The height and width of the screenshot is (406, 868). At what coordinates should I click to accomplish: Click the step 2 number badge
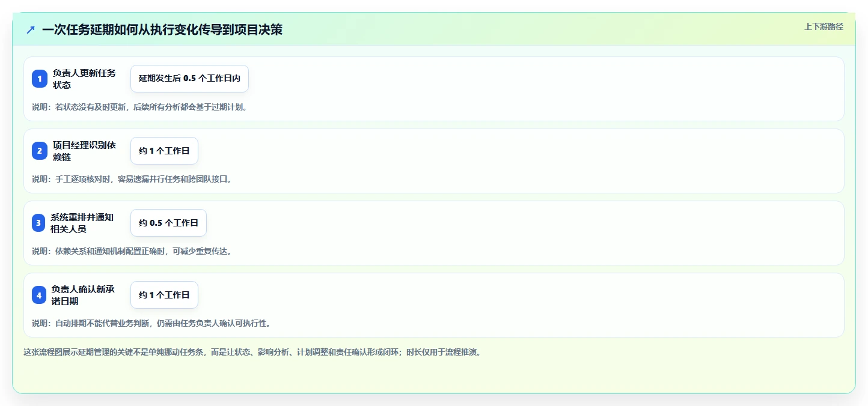40,151
